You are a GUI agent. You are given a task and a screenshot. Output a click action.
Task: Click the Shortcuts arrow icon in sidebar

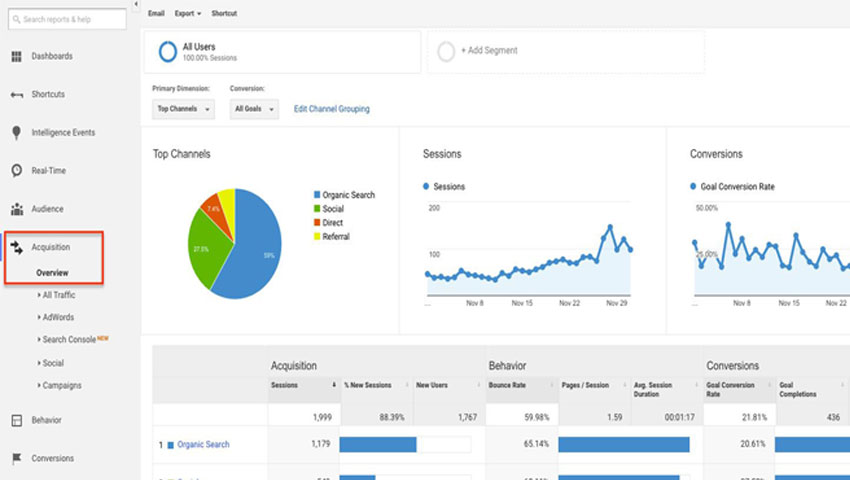click(x=17, y=95)
